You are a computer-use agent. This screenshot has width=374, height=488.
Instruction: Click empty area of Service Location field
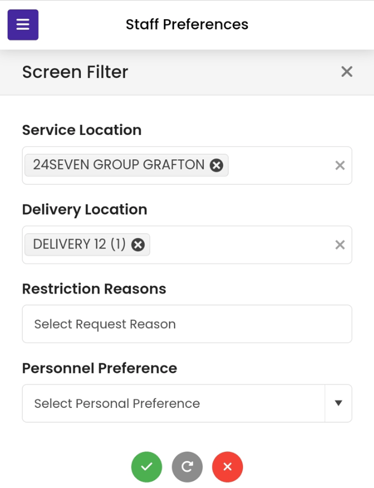tap(280, 165)
